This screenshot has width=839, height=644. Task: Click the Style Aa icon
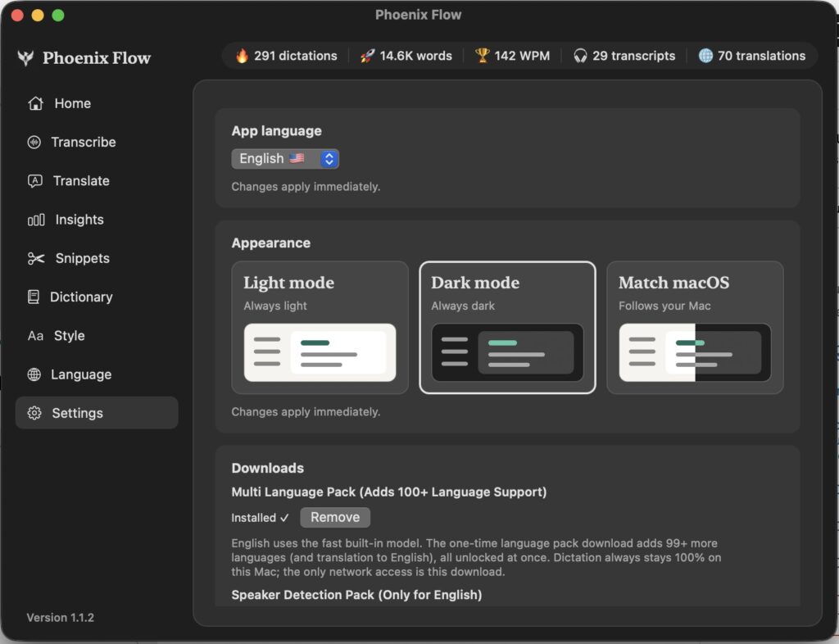click(x=35, y=336)
